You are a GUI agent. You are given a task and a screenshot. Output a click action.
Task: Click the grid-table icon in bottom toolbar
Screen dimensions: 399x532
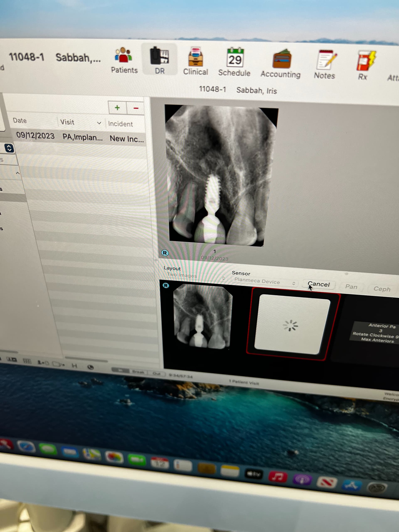27,361
